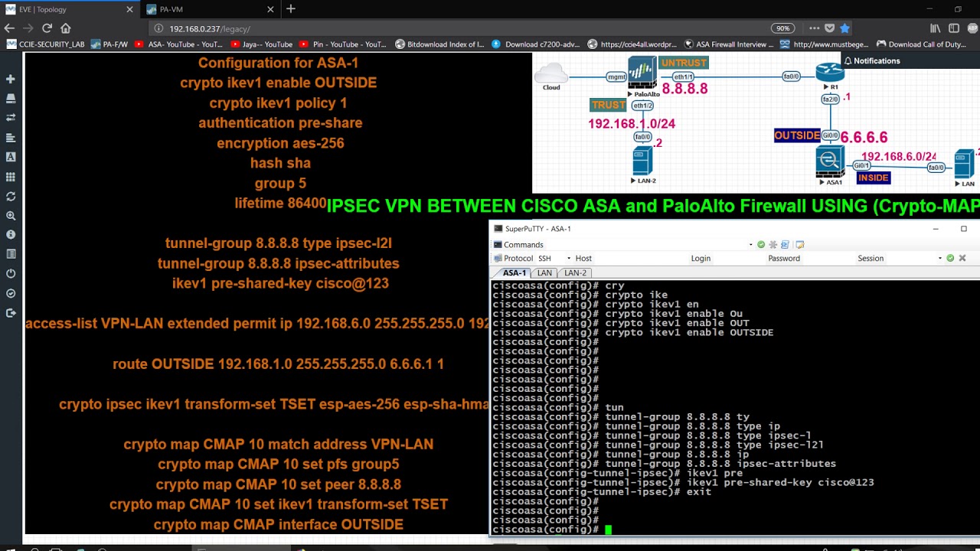
Task: Click the address bar URL 192.168.0.237/legacy/
Action: (210, 28)
